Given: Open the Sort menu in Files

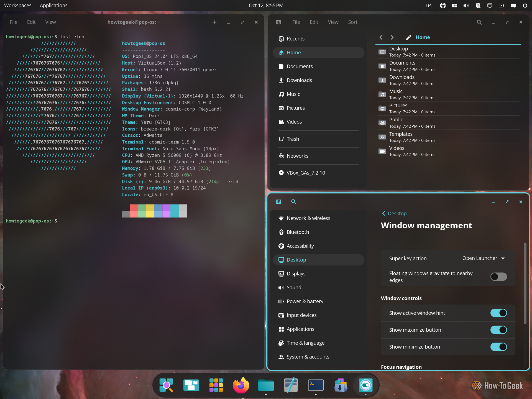Looking at the screenshot, I should point(353,22).
